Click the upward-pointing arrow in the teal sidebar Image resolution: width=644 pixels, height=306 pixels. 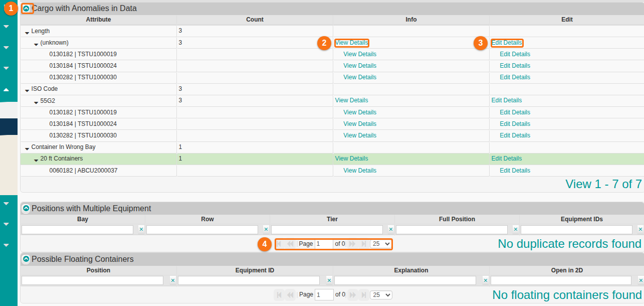point(6,90)
